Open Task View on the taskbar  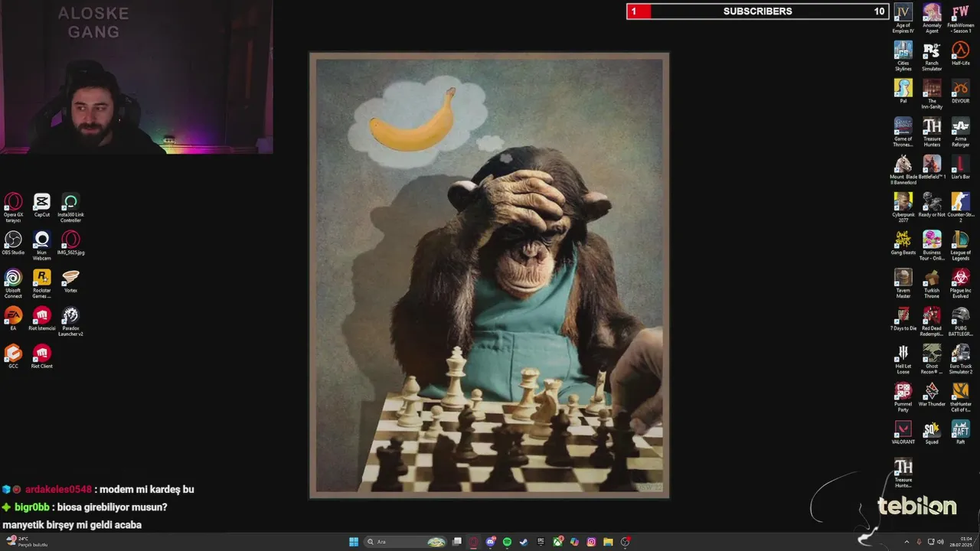457,542
